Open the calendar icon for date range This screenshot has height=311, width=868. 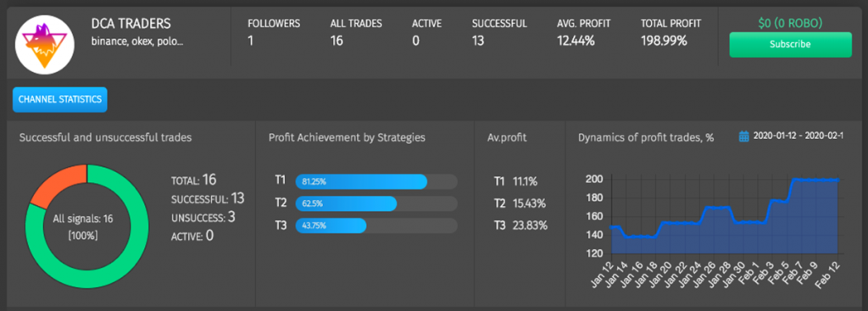tap(744, 136)
